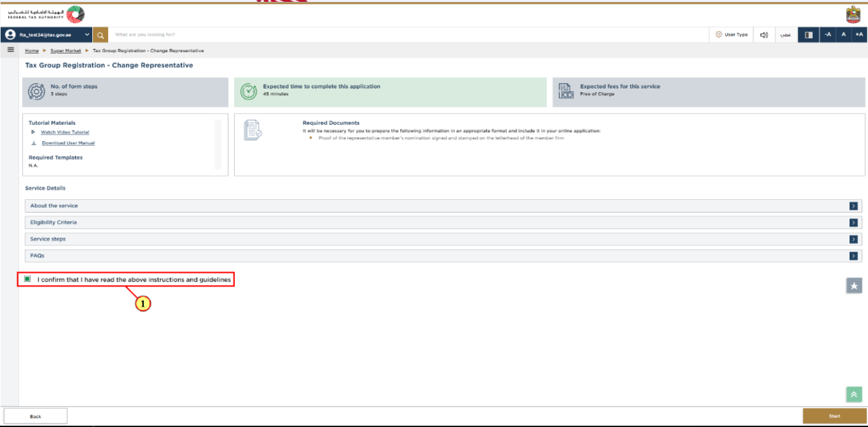Click the green scroll-to-top arrow button
Image resolution: width=868 pixels, height=427 pixels.
tap(854, 394)
